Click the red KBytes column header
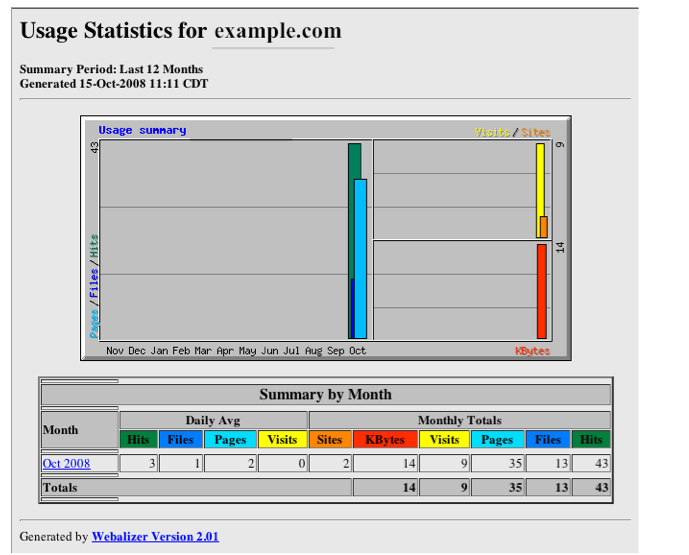 [385, 439]
